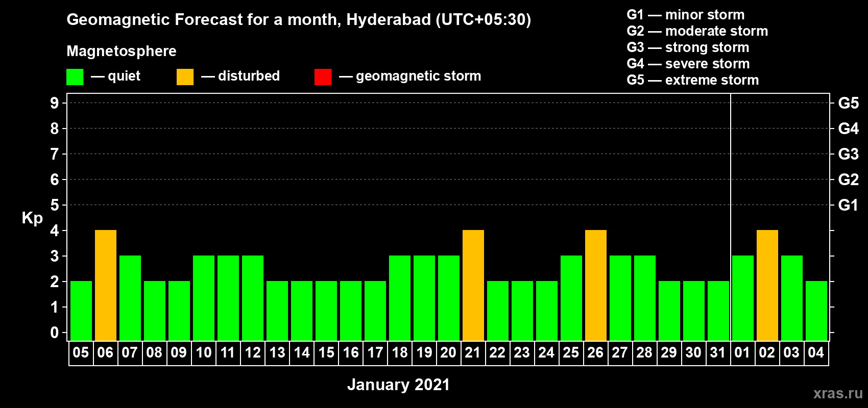Click date label 20 on the axis
The image size is (868, 408).
tap(448, 352)
